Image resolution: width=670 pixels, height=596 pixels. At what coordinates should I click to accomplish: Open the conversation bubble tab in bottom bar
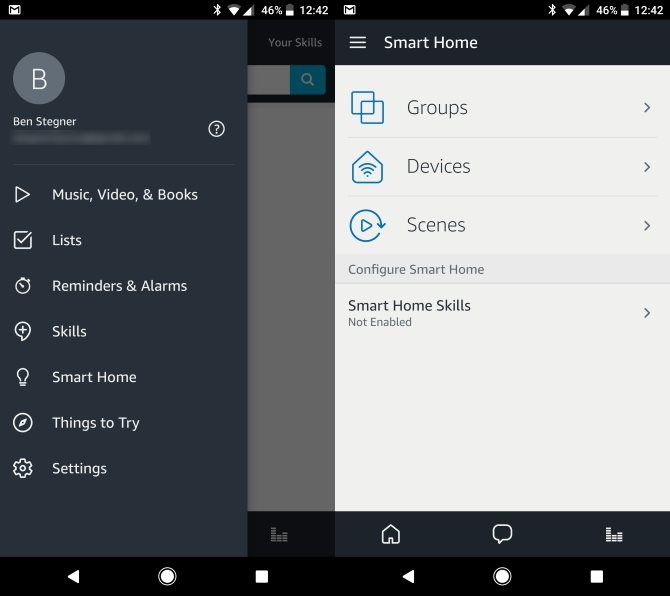(x=502, y=534)
